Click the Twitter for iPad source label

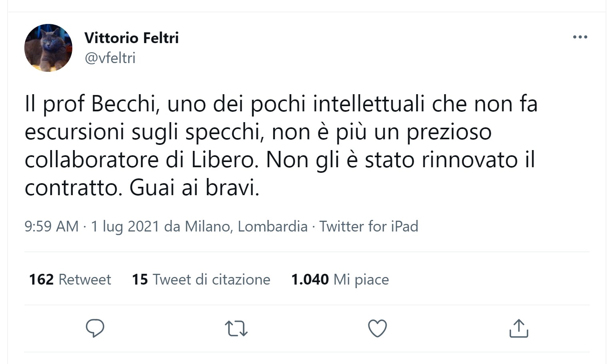(368, 226)
